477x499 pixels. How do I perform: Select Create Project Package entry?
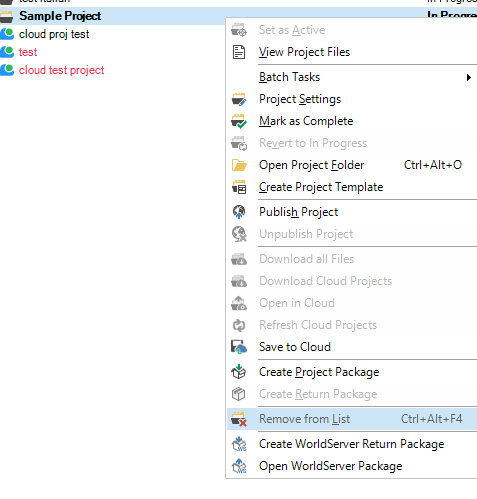(x=352, y=372)
